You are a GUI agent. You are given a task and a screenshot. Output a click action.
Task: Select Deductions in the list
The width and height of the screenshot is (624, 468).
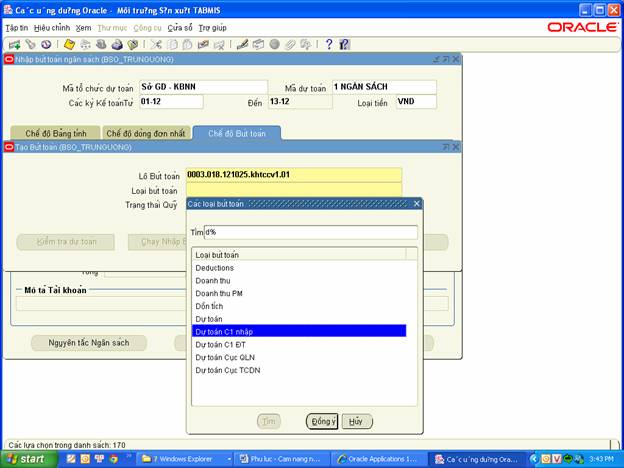point(299,268)
